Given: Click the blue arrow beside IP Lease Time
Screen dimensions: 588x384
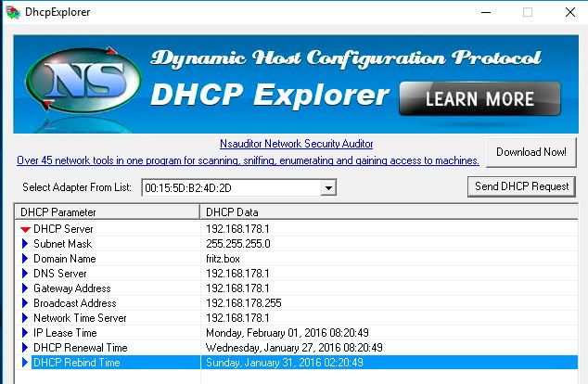Looking at the screenshot, I should (25, 333).
